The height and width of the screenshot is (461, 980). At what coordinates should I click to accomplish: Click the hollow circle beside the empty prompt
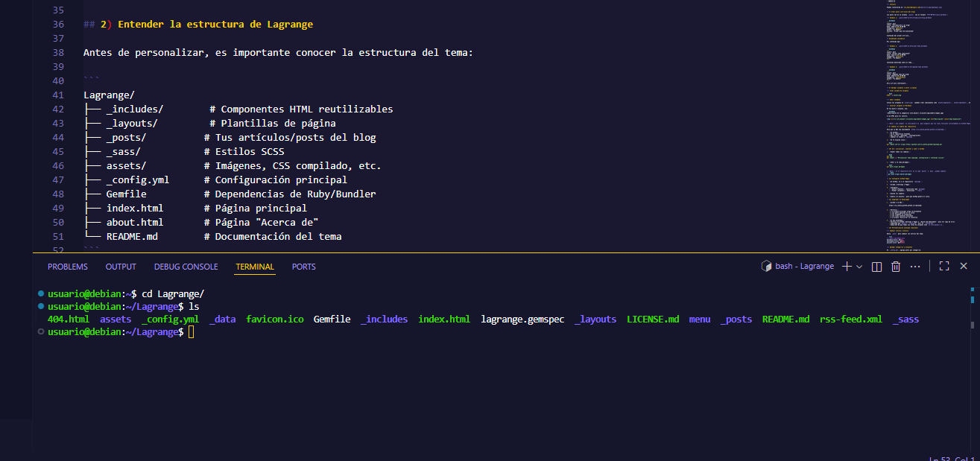[x=41, y=331]
